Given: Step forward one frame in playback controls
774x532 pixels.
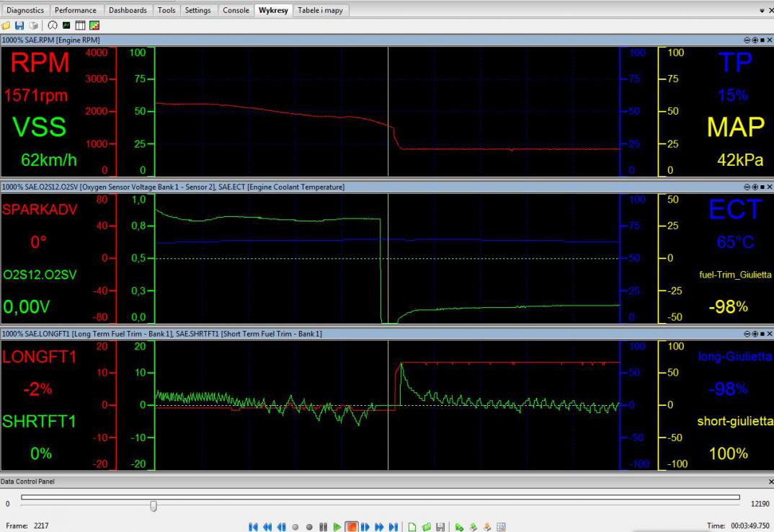Looking at the screenshot, I should pos(365,526).
